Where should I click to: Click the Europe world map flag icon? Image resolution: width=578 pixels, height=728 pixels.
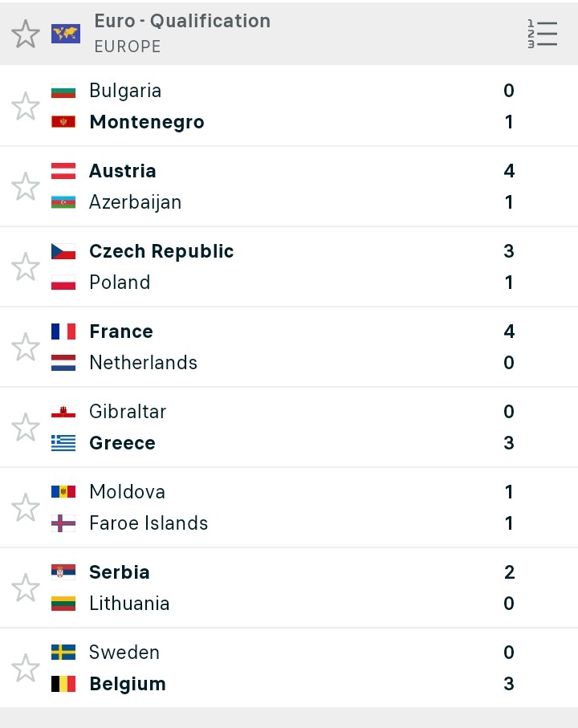[x=66, y=34]
